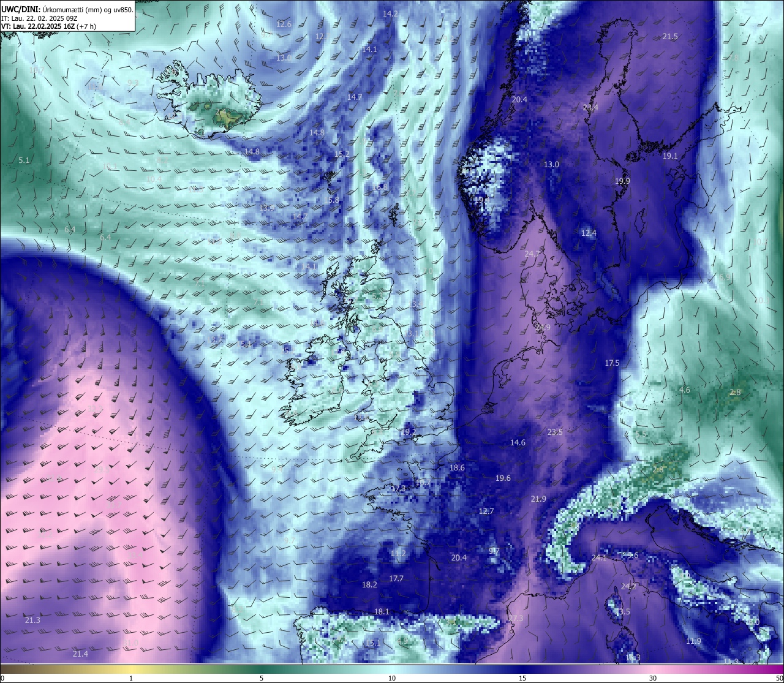
Task: Click the 12.4 map value
Action: tap(589, 233)
